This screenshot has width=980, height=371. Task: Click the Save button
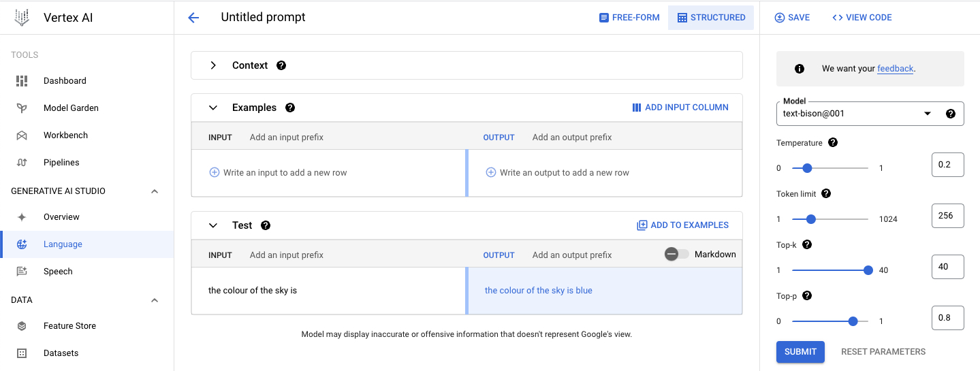tap(792, 18)
